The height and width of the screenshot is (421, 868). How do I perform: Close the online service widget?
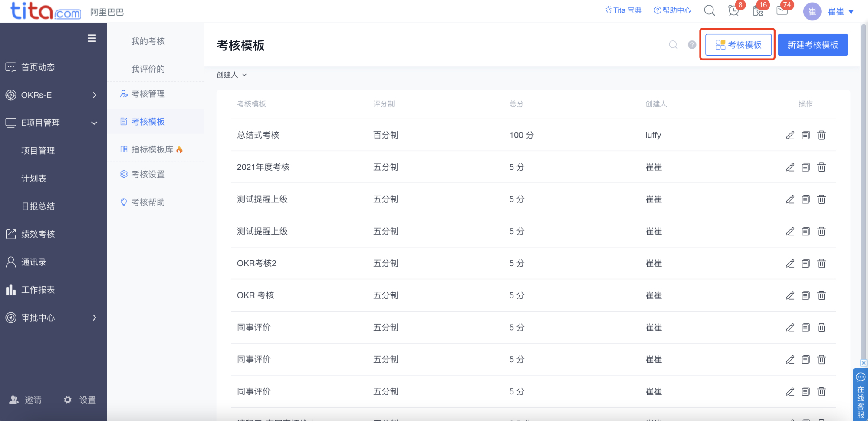point(864,363)
